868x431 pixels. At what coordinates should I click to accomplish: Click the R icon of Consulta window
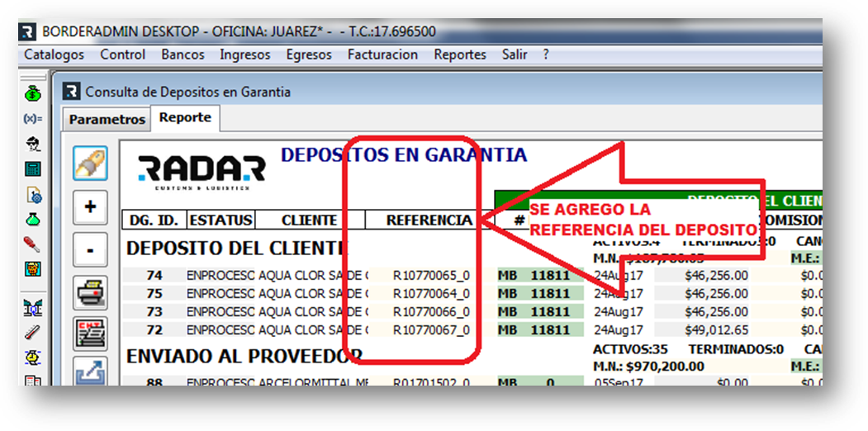(x=71, y=92)
